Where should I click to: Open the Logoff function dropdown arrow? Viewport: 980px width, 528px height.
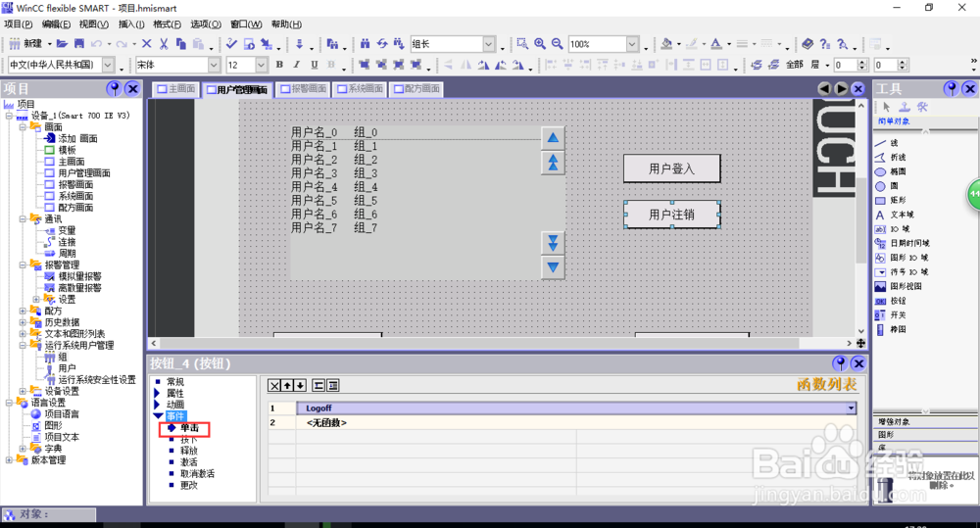coord(851,408)
